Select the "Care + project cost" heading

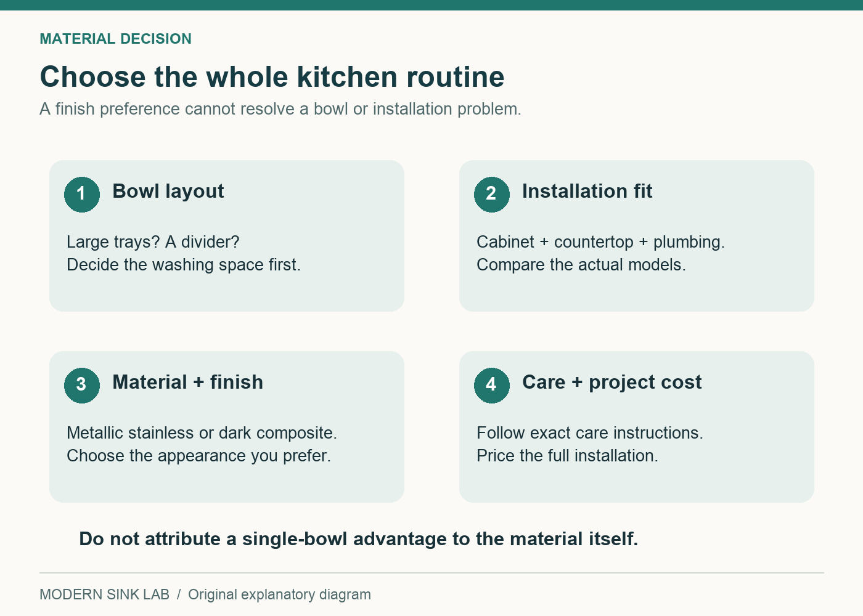coord(611,383)
